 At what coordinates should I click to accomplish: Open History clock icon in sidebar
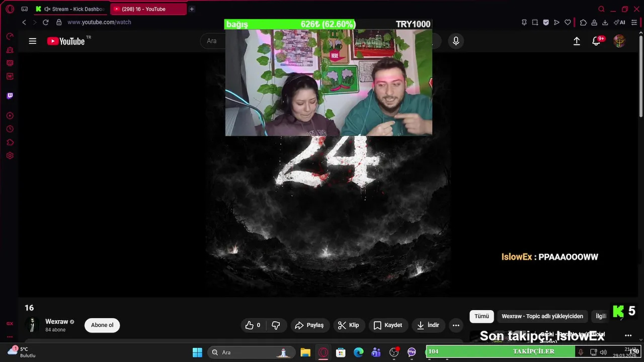[x=10, y=129]
